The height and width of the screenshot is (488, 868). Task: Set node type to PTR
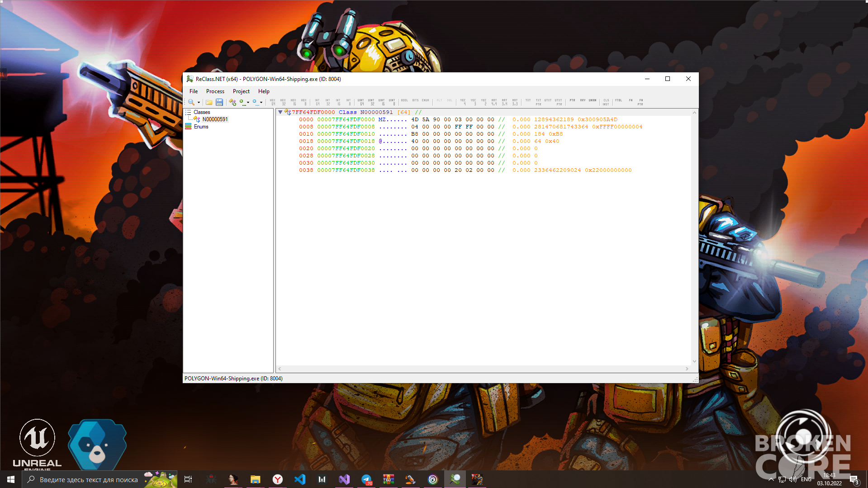[573, 100]
